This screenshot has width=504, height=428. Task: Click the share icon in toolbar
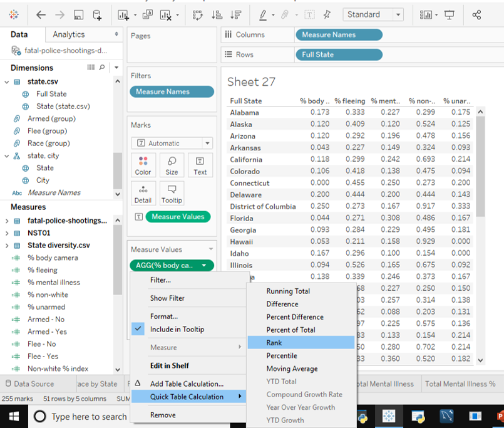[x=476, y=14]
